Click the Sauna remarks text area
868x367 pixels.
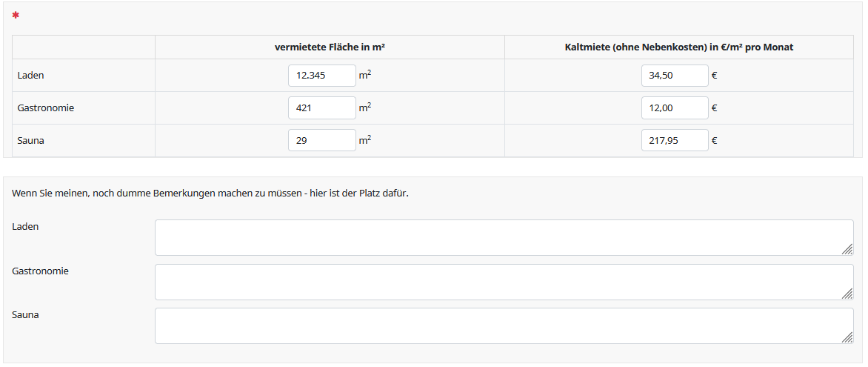point(504,325)
